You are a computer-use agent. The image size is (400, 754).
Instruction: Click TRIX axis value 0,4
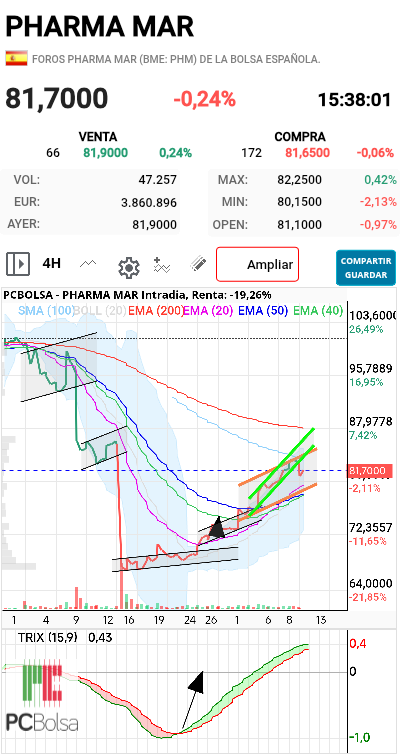click(x=356, y=643)
